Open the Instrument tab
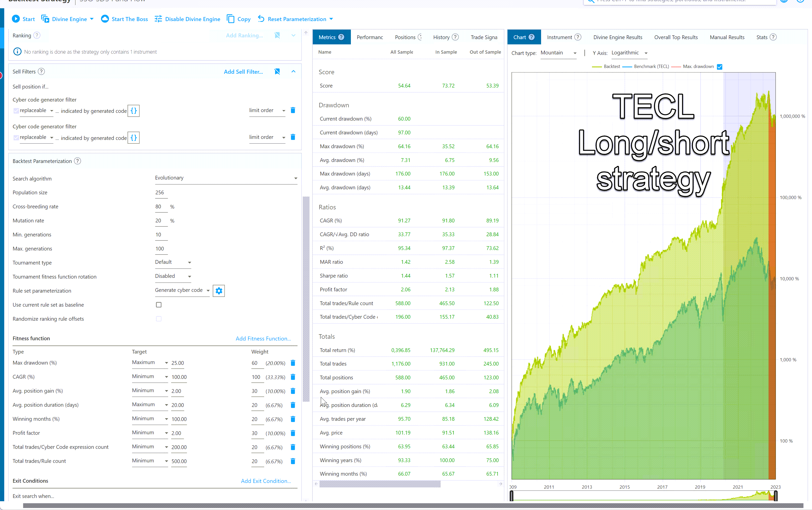The height and width of the screenshot is (510, 812). (x=564, y=37)
